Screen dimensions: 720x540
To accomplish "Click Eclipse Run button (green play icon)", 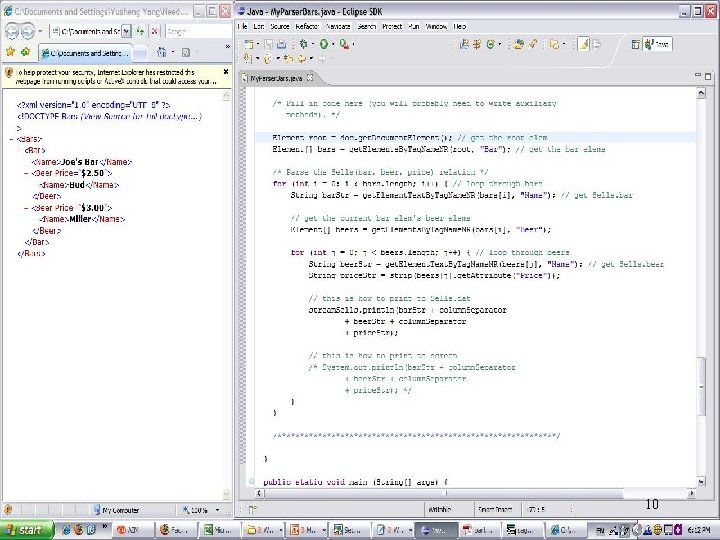I will click(325, 44).
